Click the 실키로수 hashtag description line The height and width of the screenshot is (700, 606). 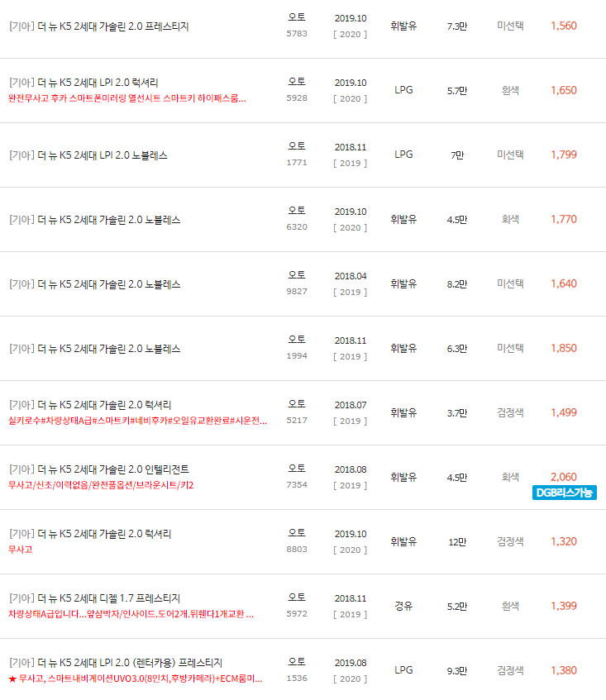[136, 422]
